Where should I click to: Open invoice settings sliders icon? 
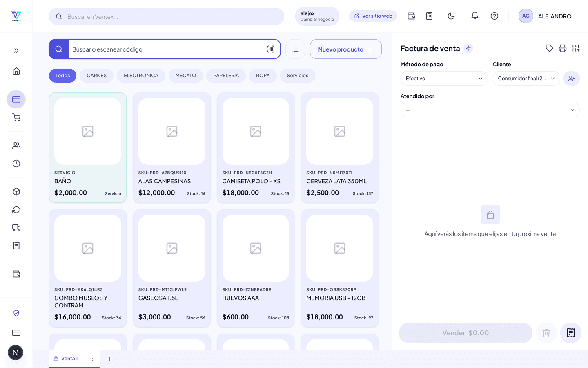click(576, 48)
